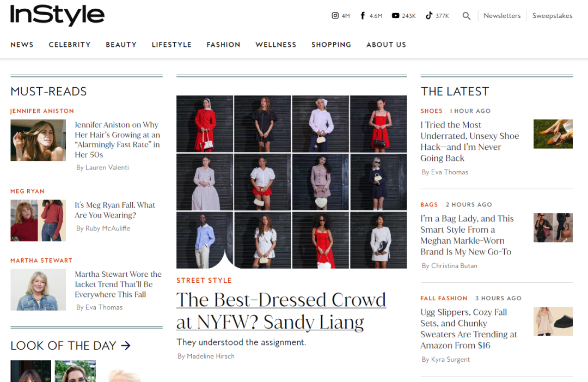This screenshot has height=382, width=588.
Task: Click The Latest section heading
Action: pos(455,91)
